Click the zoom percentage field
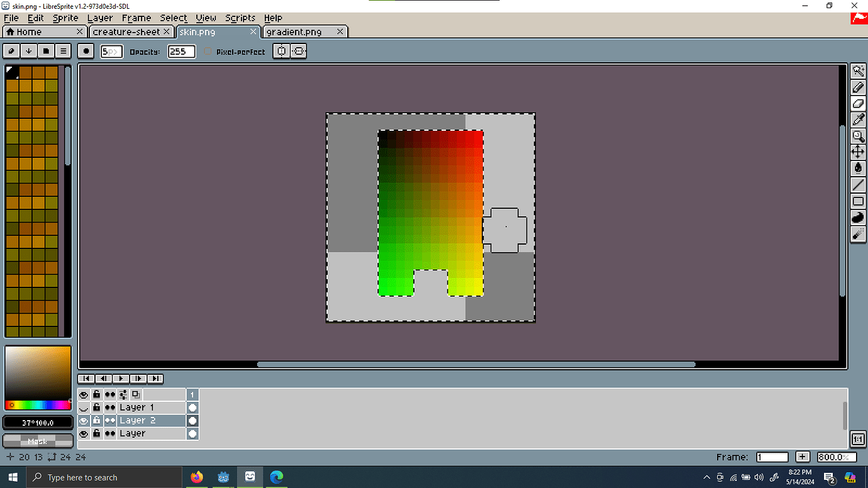868x488 pixels. coord(835,457)
